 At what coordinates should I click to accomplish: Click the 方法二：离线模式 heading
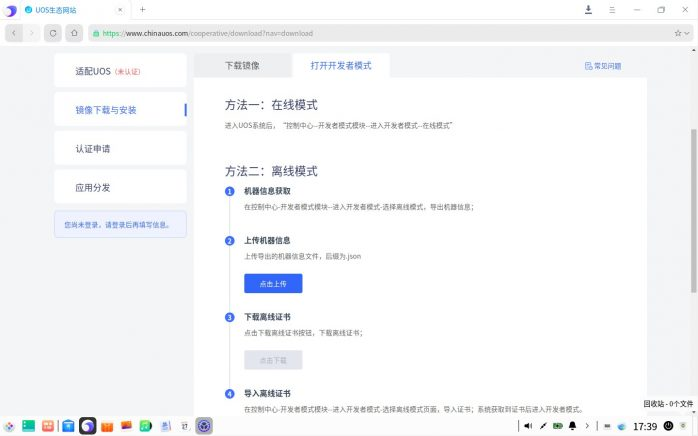[271, 171]
